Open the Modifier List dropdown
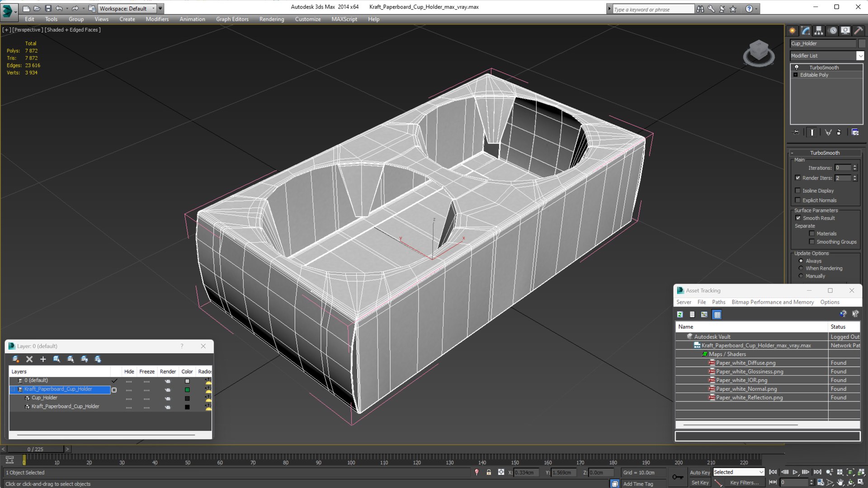Screen dimensions: 868x488 point(860,56)
